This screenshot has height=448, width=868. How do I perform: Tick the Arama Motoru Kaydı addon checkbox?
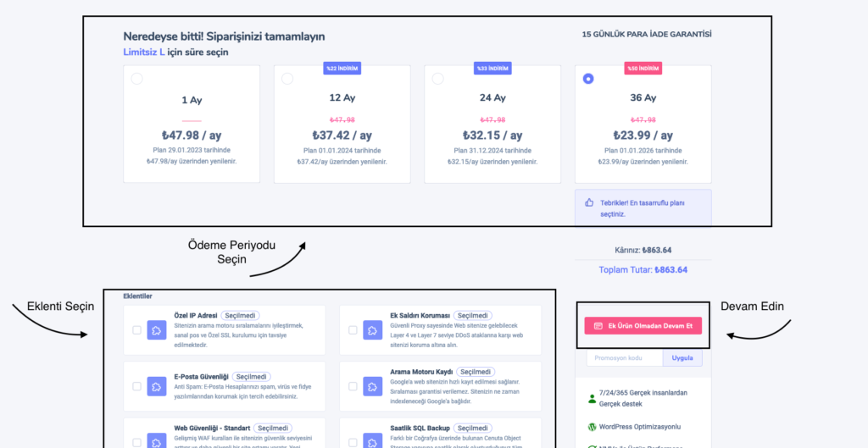click(353, 386)
